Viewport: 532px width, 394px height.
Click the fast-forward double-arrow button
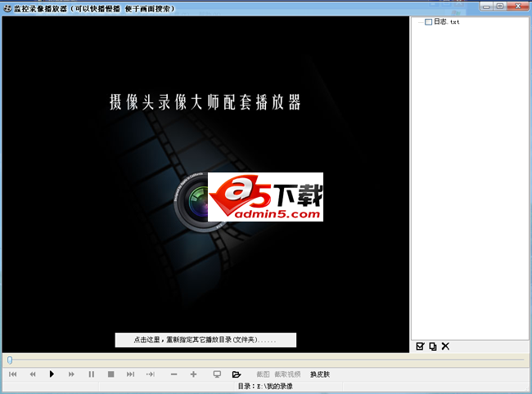point(71,374)
